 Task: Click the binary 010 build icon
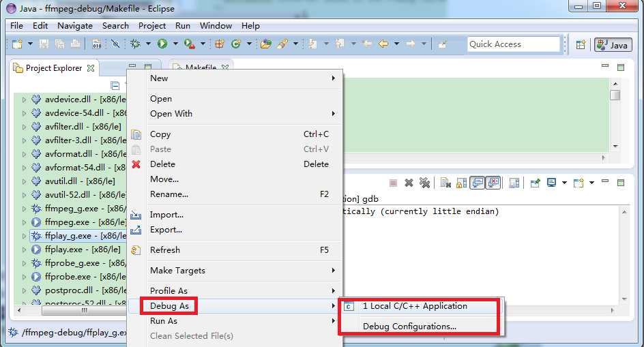click(96, 44)
